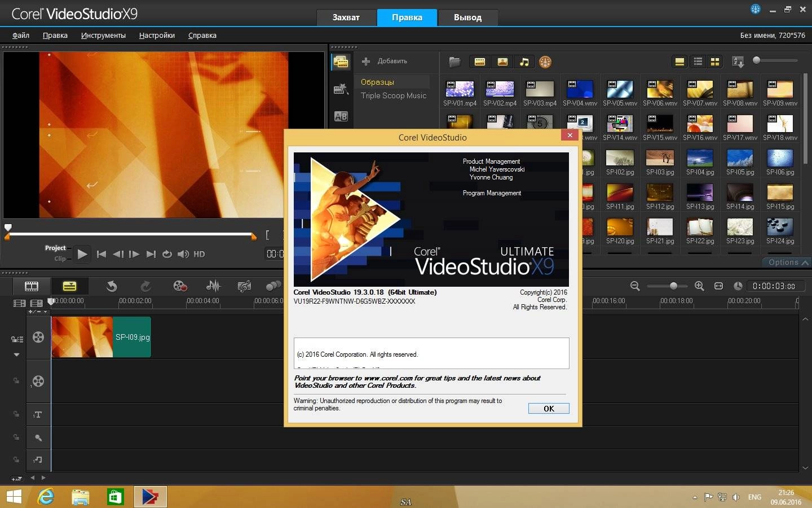Redo the last edit
The image size is (812, 508).
(x=145, y=286)
